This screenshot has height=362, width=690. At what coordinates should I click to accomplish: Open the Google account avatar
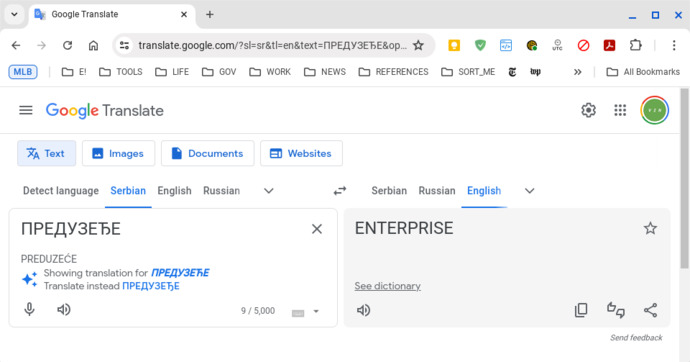point(654,110)
